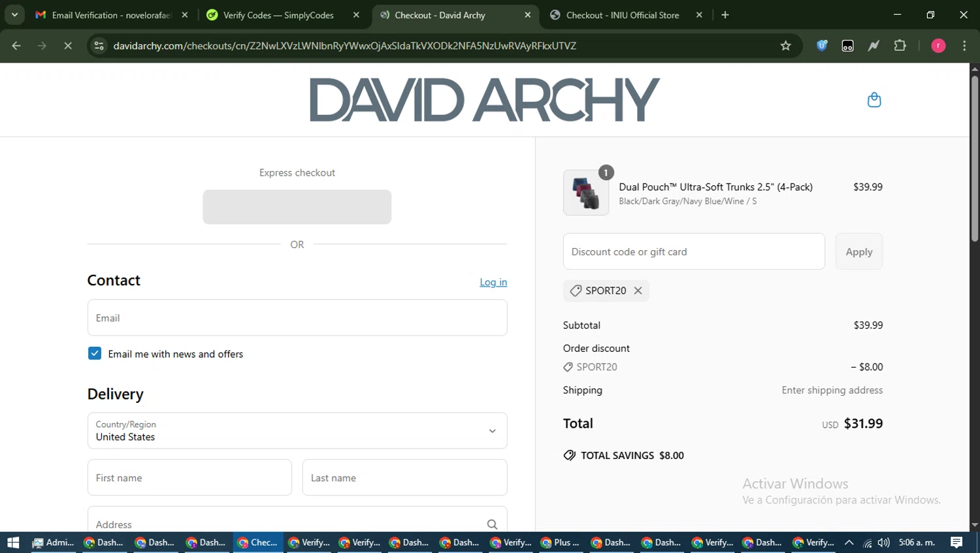View site information icon in address bar
The height and width of the screenshot is (553, 980).
pos(99,46)
